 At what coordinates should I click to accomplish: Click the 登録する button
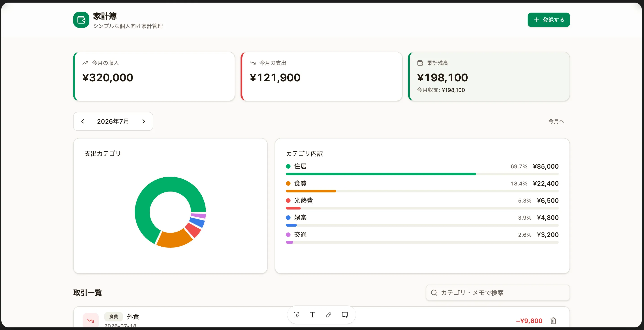point(549,20)
